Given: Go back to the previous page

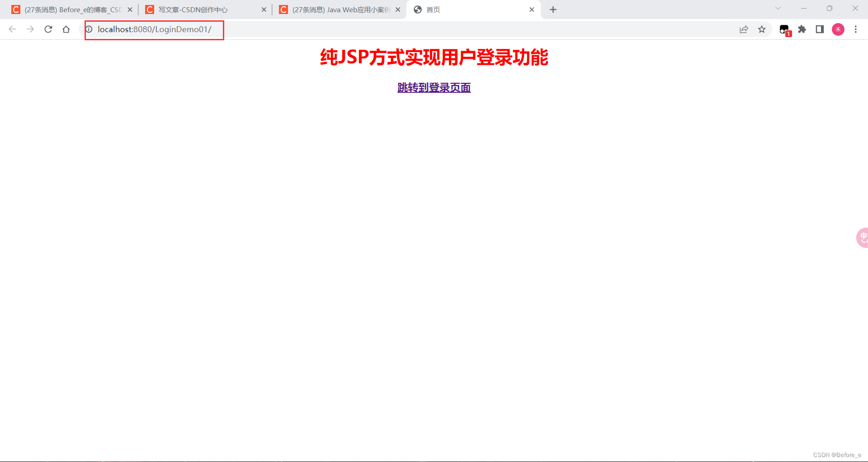Looking at the screenshot, I should tap(12, 29).
